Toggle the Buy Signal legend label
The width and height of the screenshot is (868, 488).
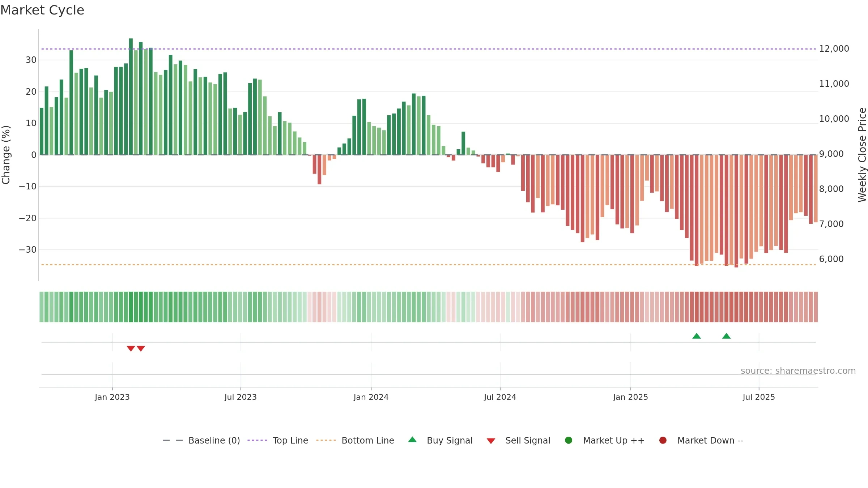click(450, 441)
